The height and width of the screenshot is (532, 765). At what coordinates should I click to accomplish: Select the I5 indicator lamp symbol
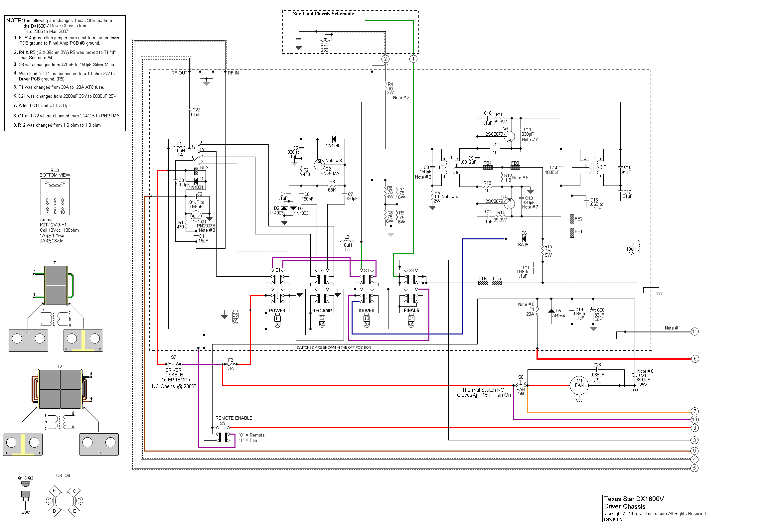coord(235,318)
